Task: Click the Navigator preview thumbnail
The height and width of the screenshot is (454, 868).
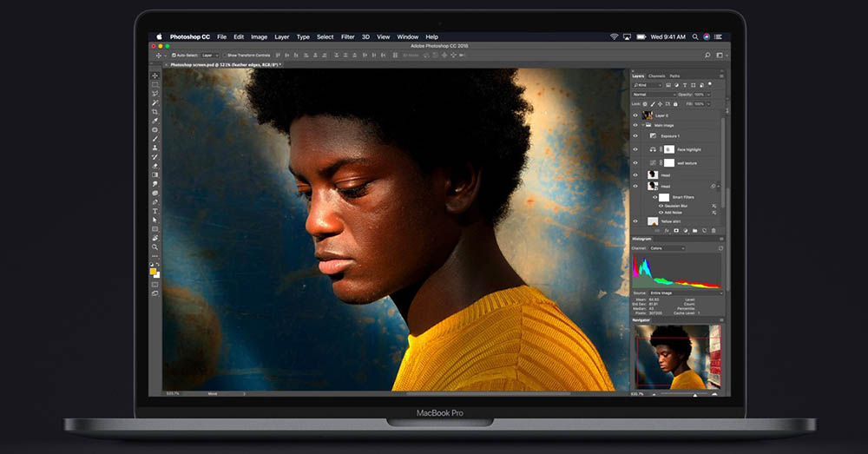Action: 678,357
